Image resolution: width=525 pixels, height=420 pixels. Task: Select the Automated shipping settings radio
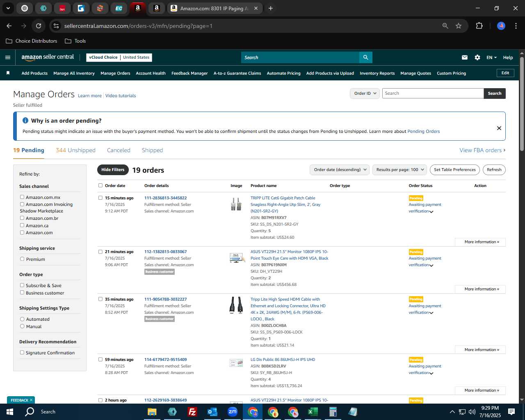(x=22, y=319)
